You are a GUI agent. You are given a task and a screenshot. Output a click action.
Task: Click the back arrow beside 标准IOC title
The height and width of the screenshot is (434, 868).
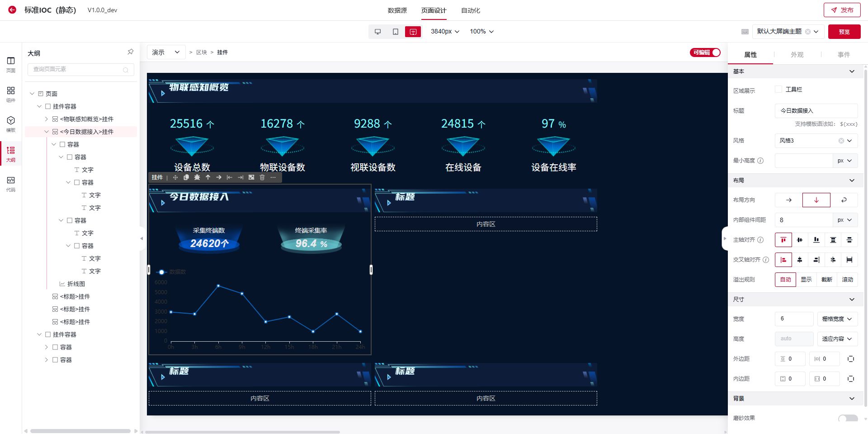coord(12,10)
